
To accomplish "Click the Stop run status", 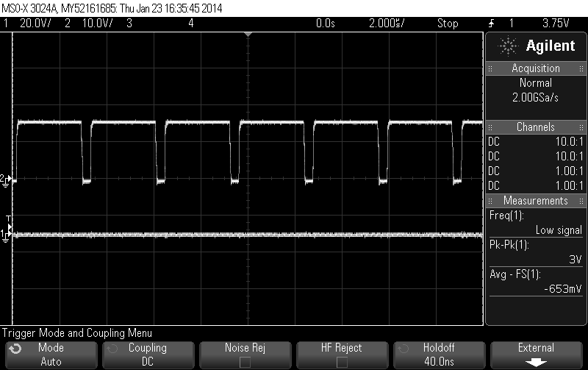I will (448, 24).
